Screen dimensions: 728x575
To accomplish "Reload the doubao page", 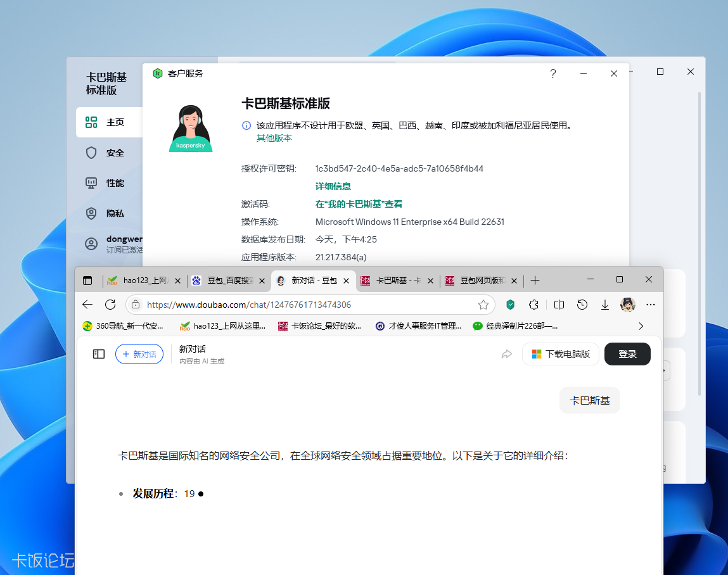I will tap(110, 305).
